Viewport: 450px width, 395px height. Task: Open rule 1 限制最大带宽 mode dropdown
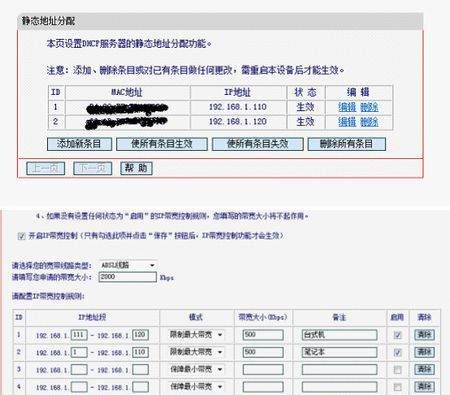196,335
